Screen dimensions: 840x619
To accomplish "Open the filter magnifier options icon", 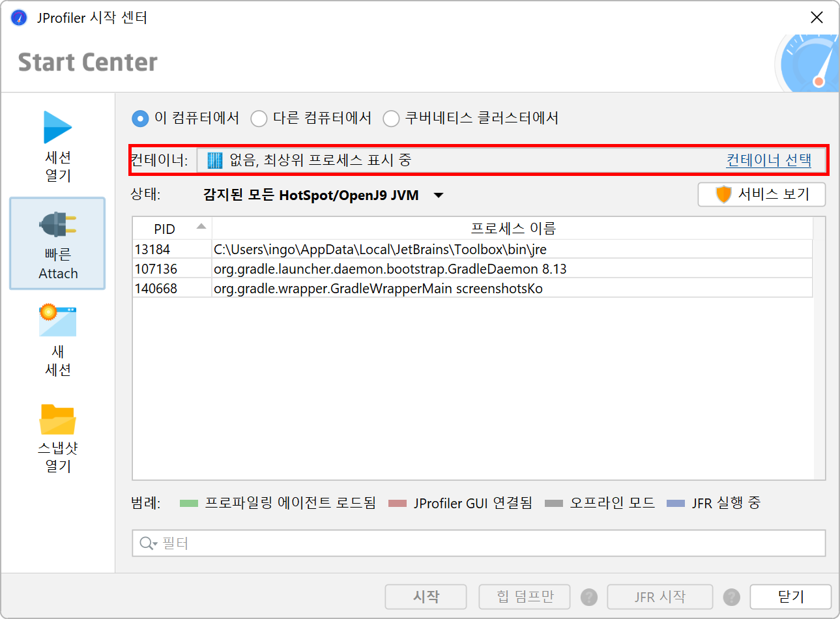I will coord(149,543).
